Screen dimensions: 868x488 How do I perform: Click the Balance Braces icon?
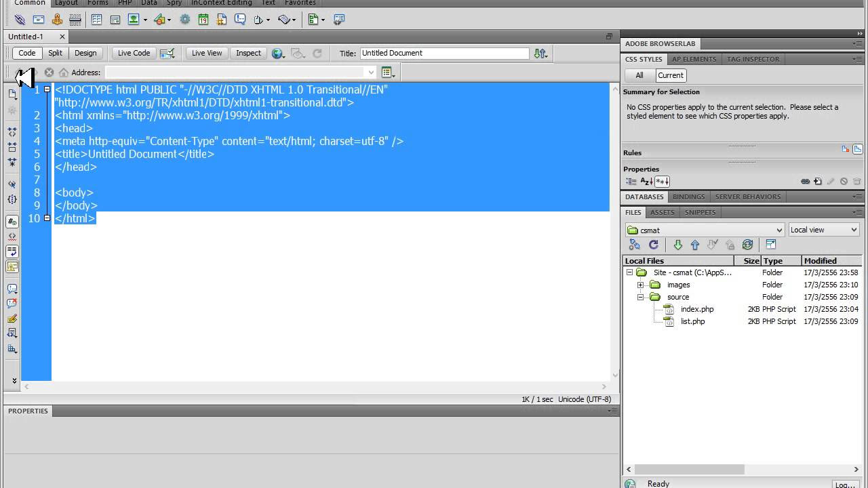coord(12,199)
